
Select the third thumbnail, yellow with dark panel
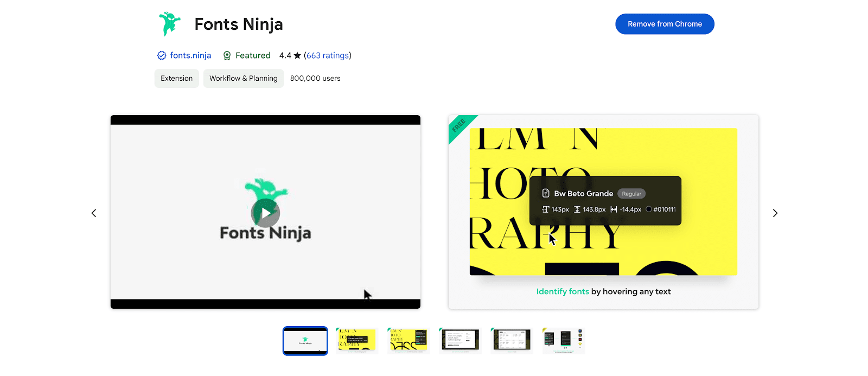tap(409, 341)
